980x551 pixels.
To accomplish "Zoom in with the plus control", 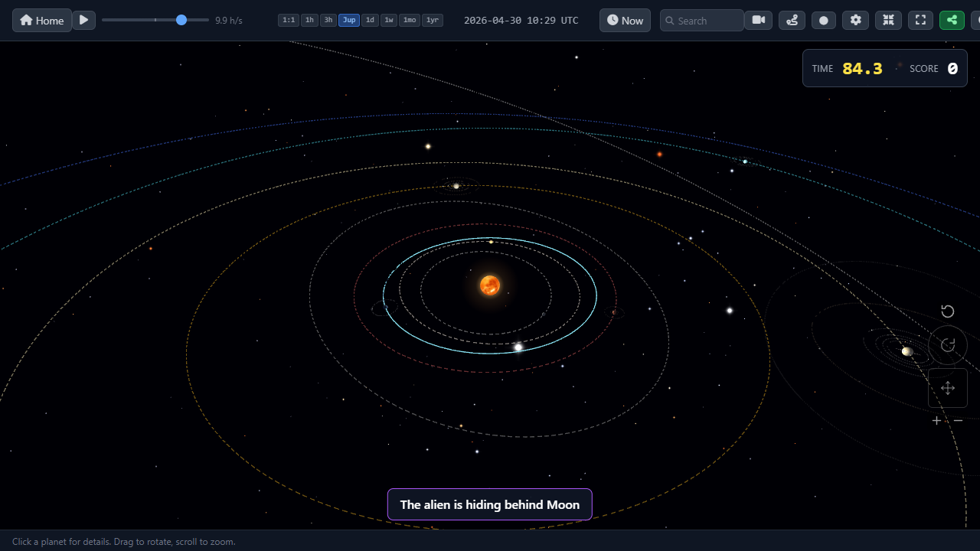I will coord(936,420).
